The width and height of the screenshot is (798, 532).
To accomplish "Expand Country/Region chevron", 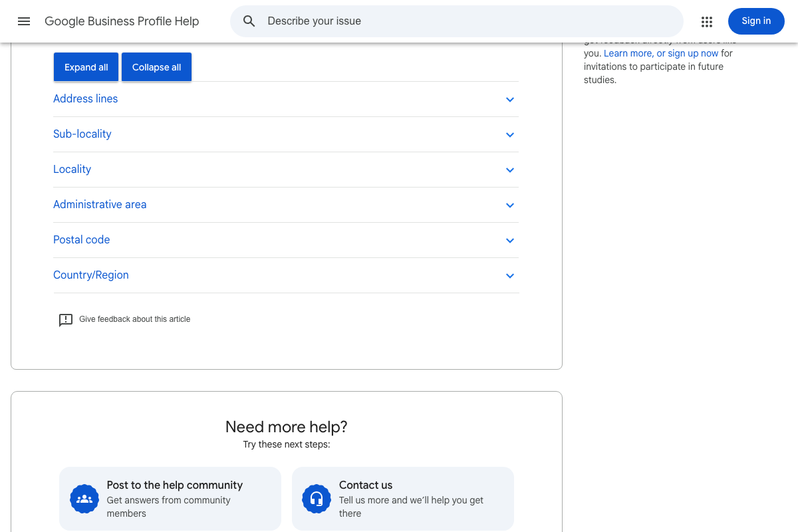I will [x=510, y=275].
